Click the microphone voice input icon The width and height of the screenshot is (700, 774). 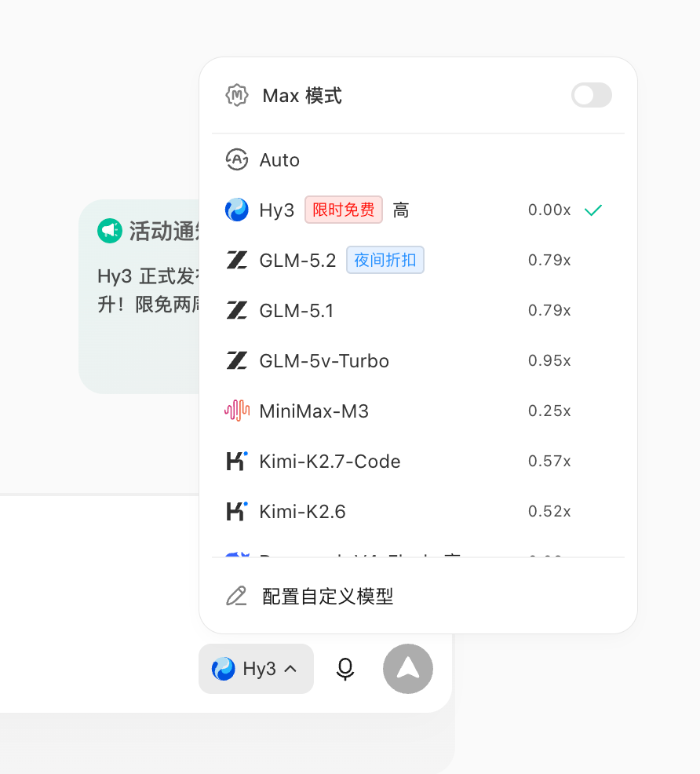click(345, 670)
